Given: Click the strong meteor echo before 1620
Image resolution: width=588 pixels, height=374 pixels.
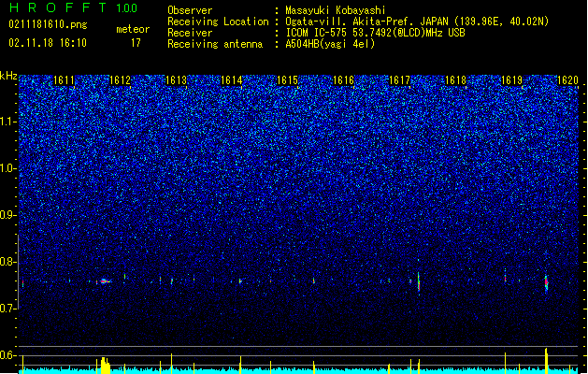Looking at the screenshot, I should [546, 282].
